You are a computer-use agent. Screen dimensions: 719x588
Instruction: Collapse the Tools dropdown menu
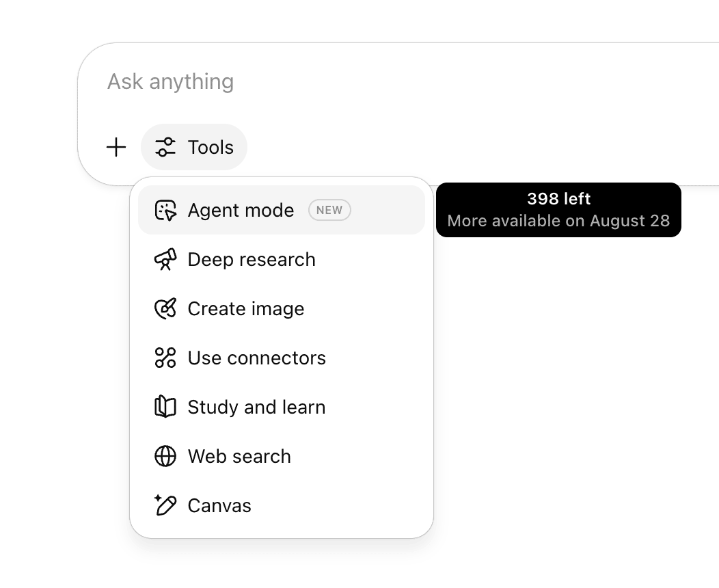click(194, 147)
